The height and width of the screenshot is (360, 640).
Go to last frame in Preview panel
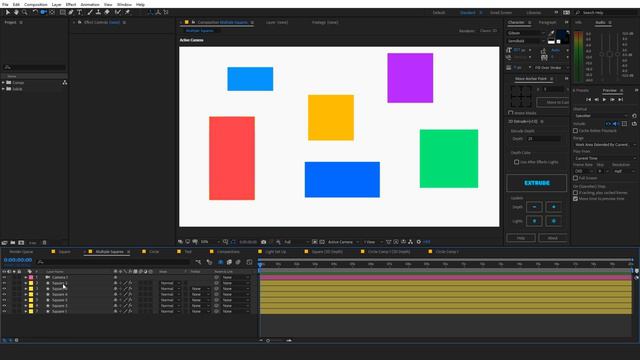coord(620,100)
